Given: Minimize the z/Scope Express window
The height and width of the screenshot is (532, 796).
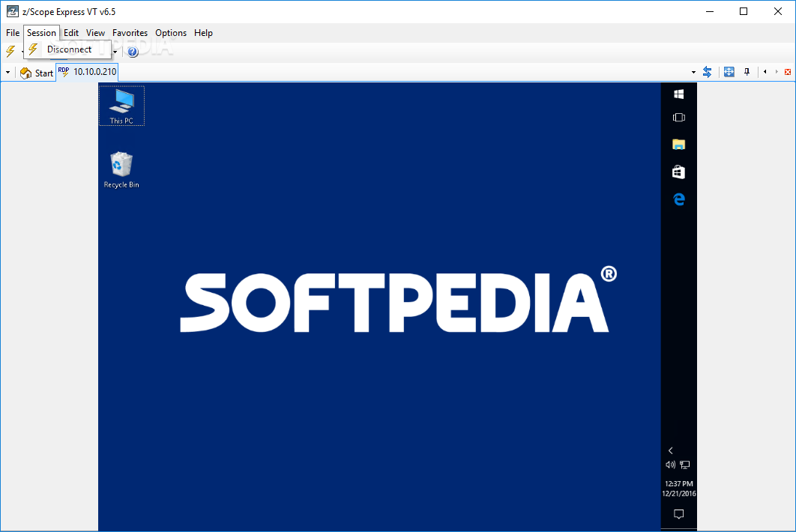Looking at the screenshot, I should (x=710, y=11).
